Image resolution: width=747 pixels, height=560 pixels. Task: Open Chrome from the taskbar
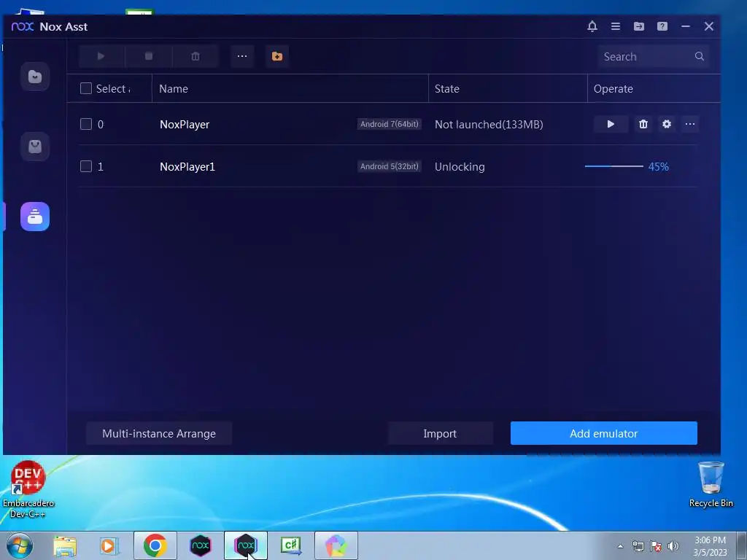pyautogui.click(x=155, y=545)
